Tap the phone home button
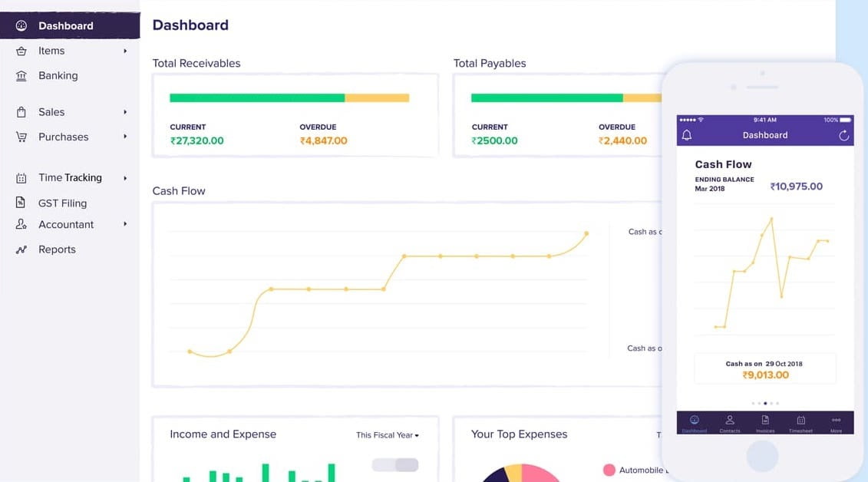This screenshot has height=482, width=868. (x=762, y=456)
